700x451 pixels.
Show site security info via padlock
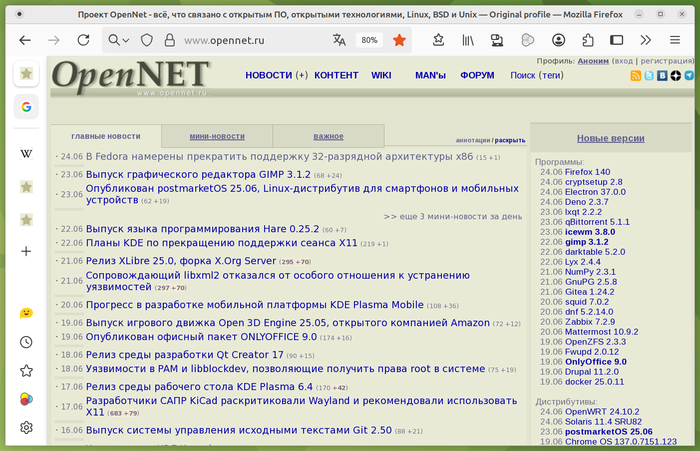[170, 40]
